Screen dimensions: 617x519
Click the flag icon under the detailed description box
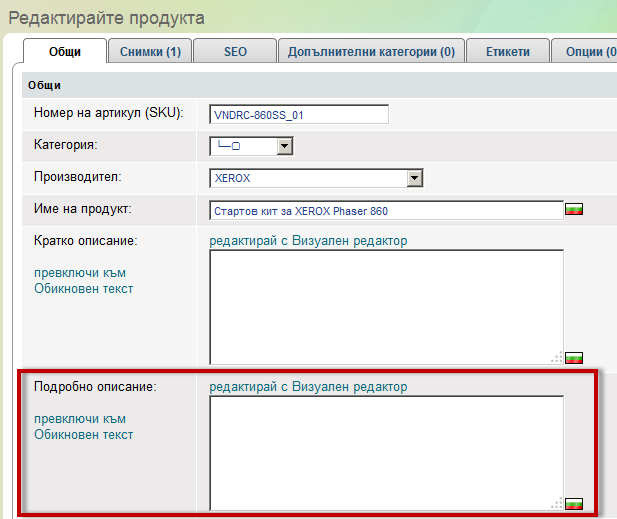[574, 503]
